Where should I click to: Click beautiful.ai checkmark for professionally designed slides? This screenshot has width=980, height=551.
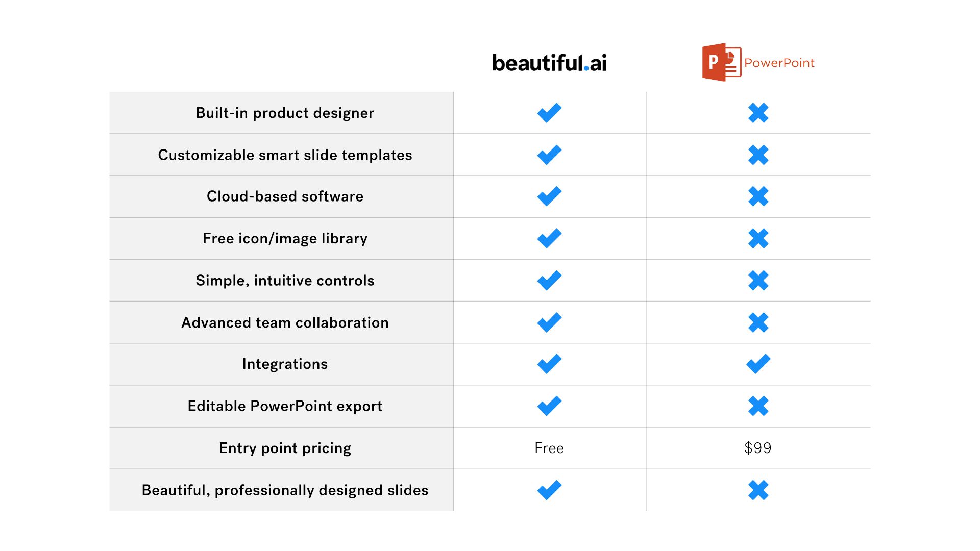[x=549, y=490]
